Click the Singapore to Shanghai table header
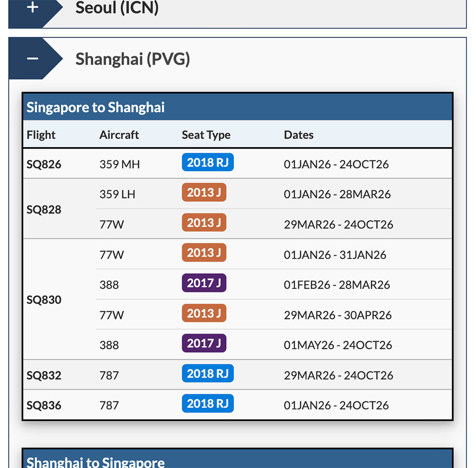This screenshot has width=476, height=468. (96, 107)
